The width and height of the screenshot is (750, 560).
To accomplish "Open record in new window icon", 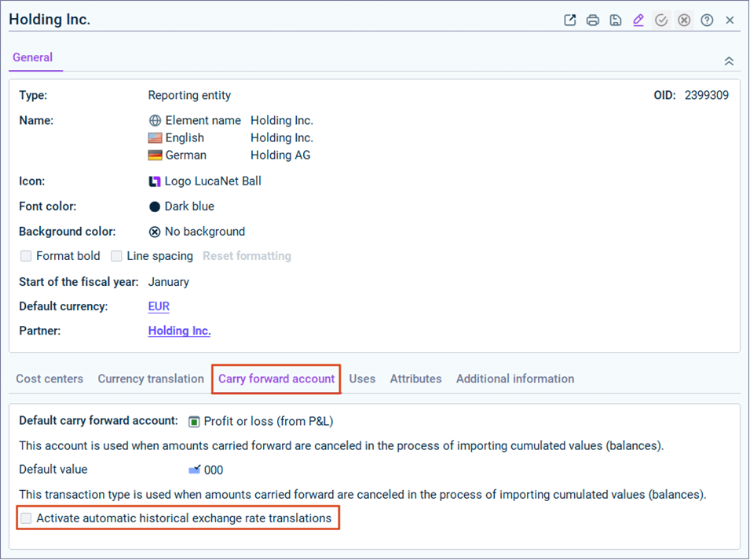I will [569, 20].
